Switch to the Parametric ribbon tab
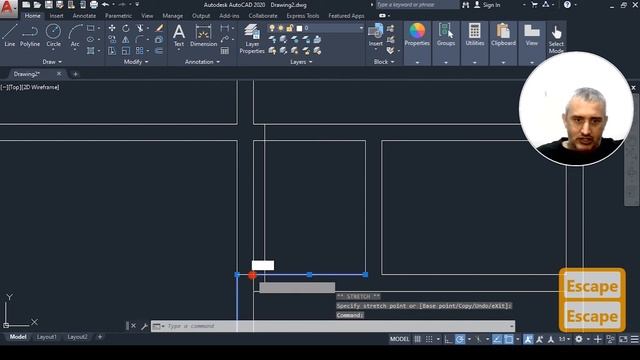The height and width of the screenshot is (360, 640). click(118, 16)
